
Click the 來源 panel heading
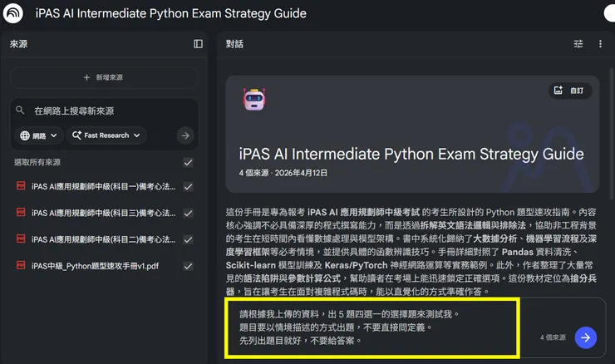pyautogui.click(x=18, y=44)
